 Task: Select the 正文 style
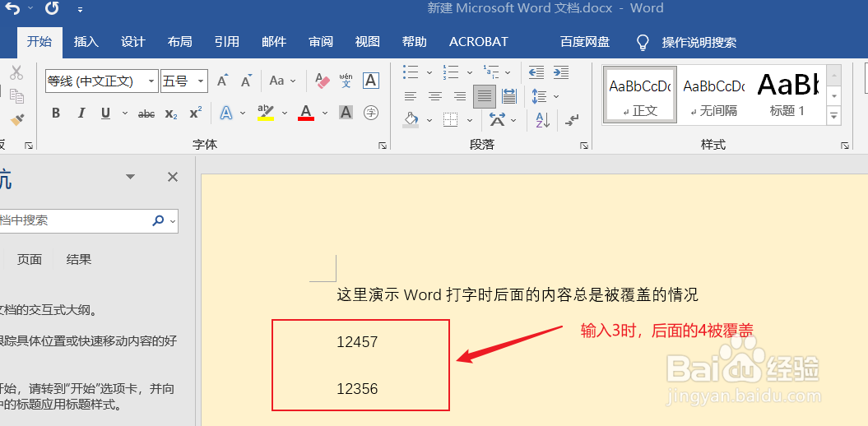(x=640, y=95)
